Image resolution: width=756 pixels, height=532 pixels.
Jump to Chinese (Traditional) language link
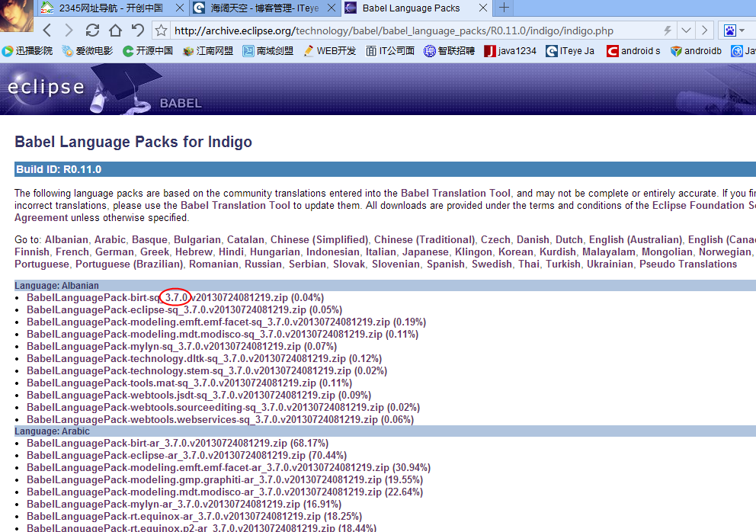coord(424,240)
